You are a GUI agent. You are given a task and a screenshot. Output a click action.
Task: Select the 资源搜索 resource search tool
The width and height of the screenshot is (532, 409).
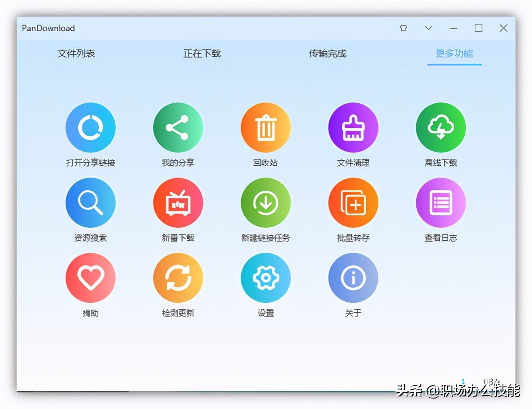tap(90, 202)
